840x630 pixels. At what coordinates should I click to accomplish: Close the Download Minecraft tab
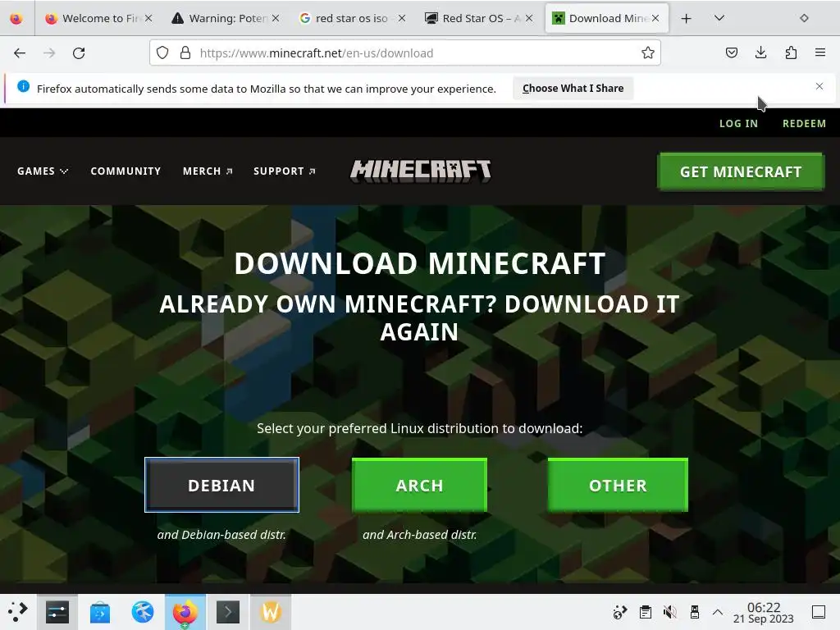click(x=655, y=18)
